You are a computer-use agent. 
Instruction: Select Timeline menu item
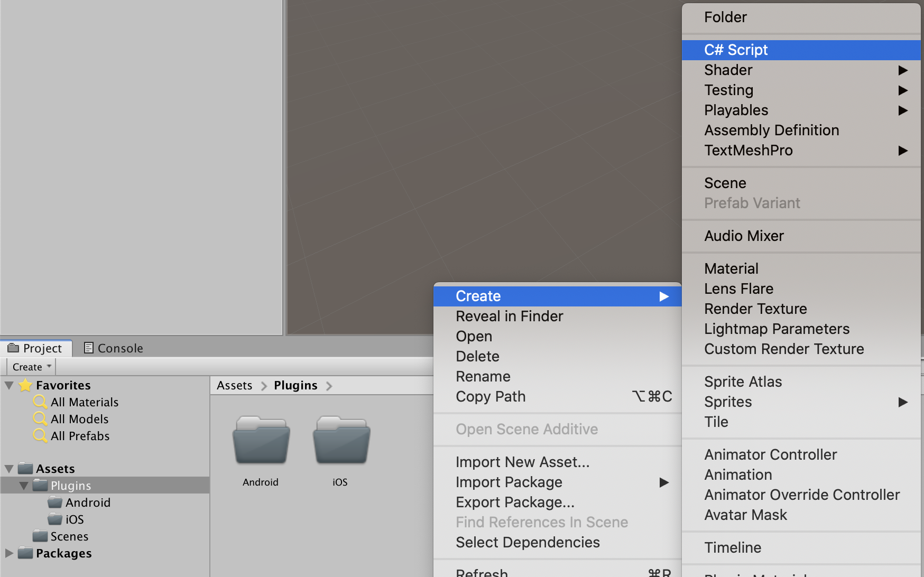click(x=801, y=547)
